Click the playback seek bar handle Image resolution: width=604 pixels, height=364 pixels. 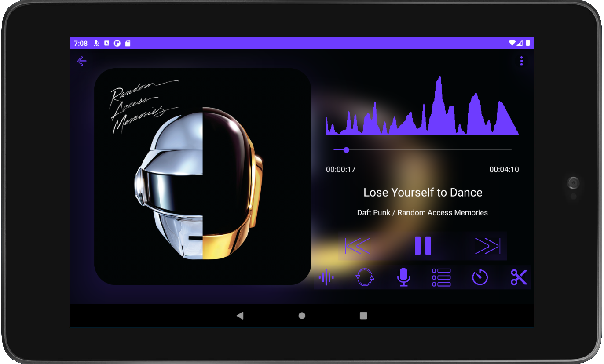[x=346, y=150]
